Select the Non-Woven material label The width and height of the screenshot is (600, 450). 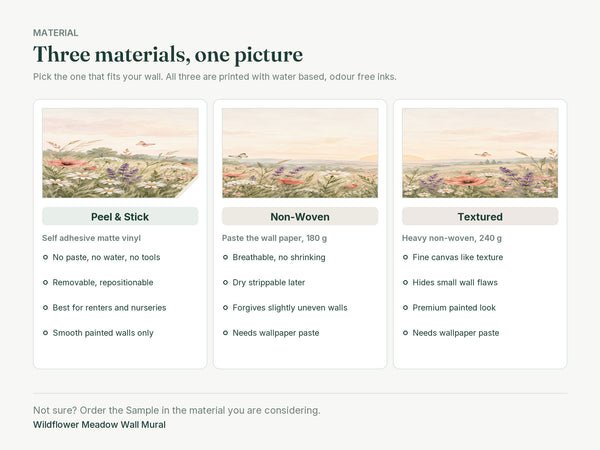300,217
